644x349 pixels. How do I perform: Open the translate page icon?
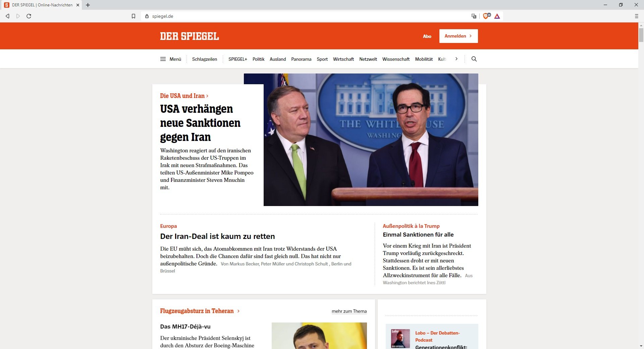(474, 16)
